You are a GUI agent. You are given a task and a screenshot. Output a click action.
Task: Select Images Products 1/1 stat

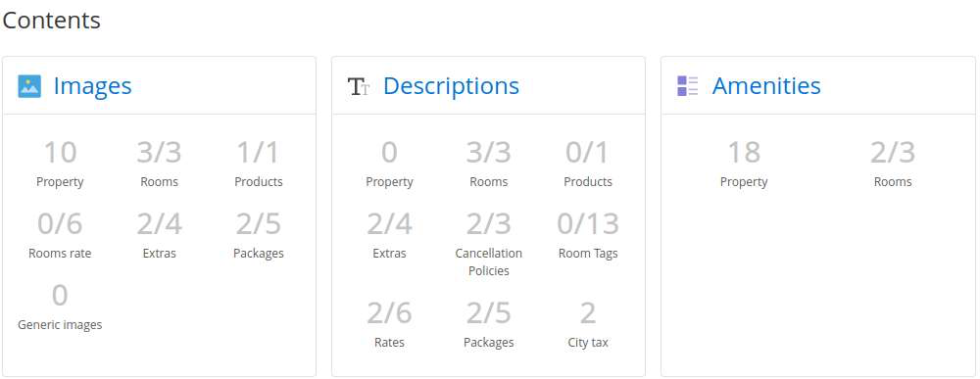tap(259, 164)
